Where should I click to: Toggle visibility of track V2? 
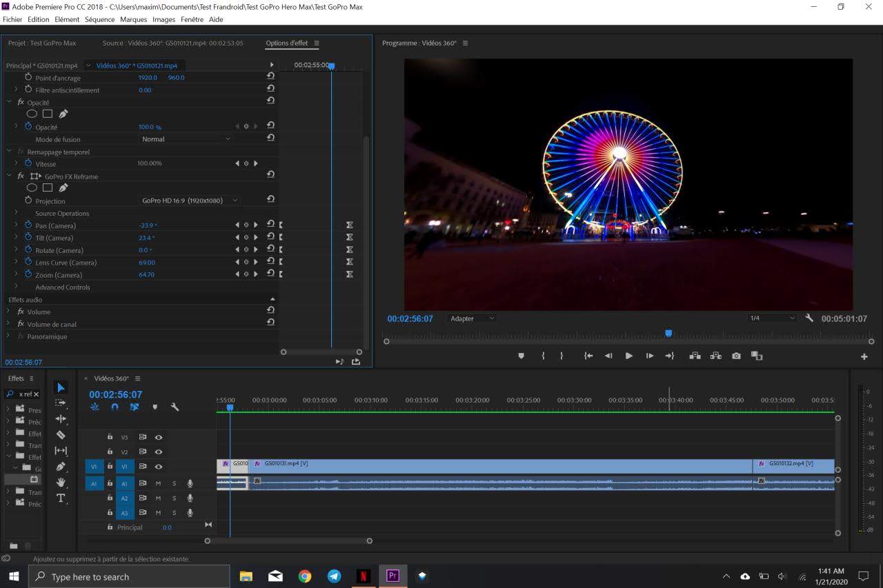coord(159,452)
